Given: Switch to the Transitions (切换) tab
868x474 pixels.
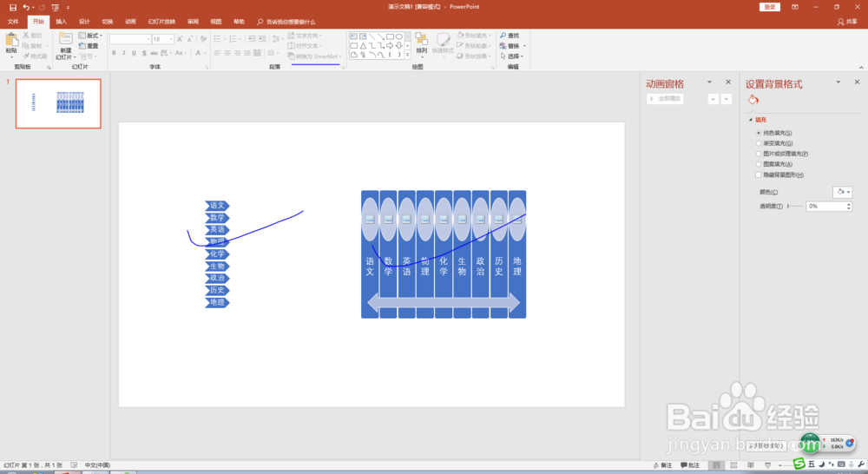Looking at the screenshot, I should (x=108, y=22).
